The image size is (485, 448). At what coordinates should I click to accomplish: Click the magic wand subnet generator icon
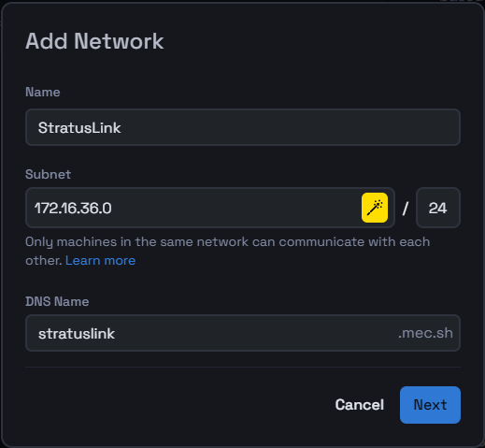click(x=375, y=208)
